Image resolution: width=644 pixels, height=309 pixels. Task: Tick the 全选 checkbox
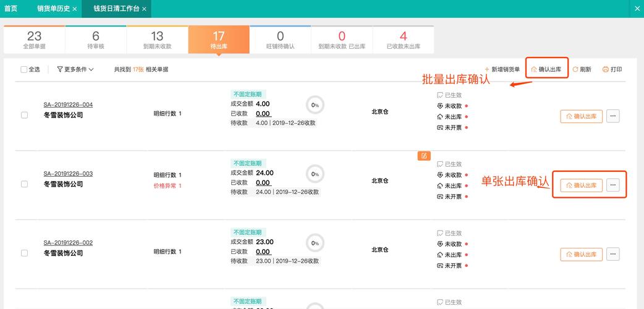tap(24, 69)
